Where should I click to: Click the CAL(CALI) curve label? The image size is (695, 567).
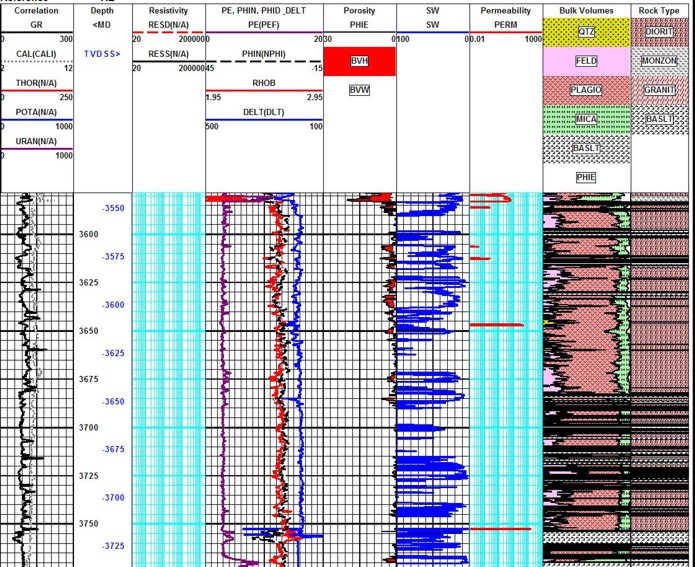36,54
